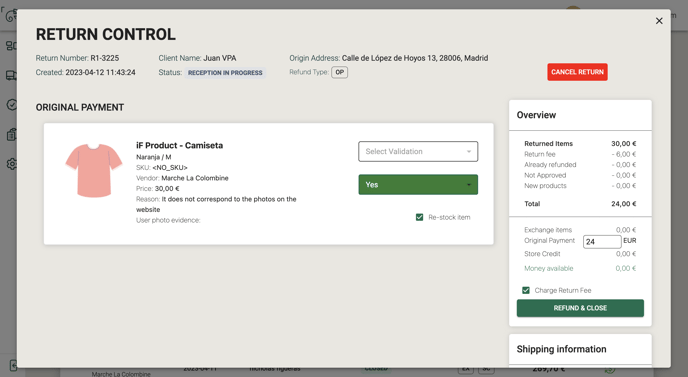688x377 pixels.
Task: Click the Returned Items 30,00 € value
Action: (x=624, y=144)
